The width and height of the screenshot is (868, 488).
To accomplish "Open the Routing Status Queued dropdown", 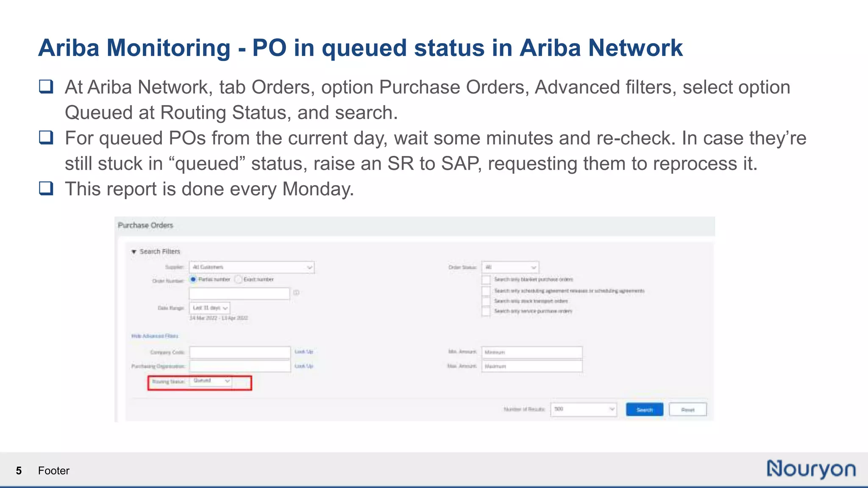I will pos(211,381).
